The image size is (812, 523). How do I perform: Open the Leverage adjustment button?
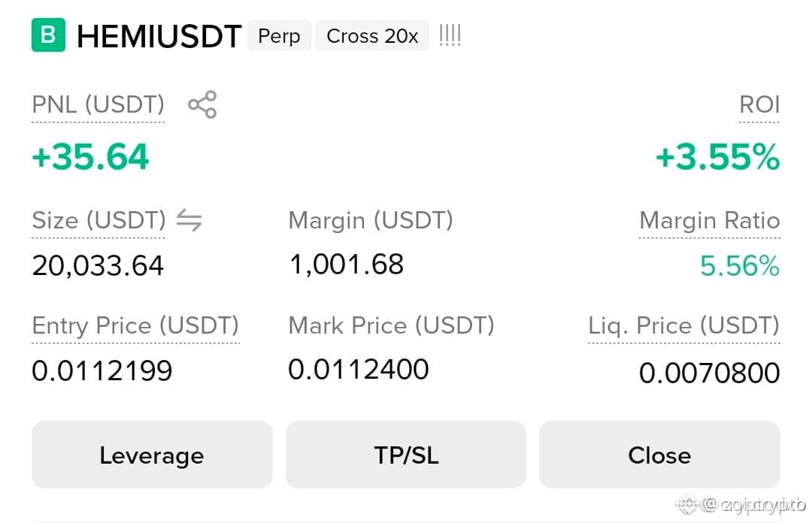pos(152,455)
